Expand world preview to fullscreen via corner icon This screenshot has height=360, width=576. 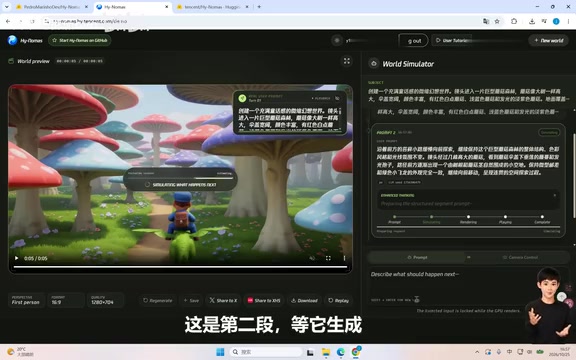346,61
